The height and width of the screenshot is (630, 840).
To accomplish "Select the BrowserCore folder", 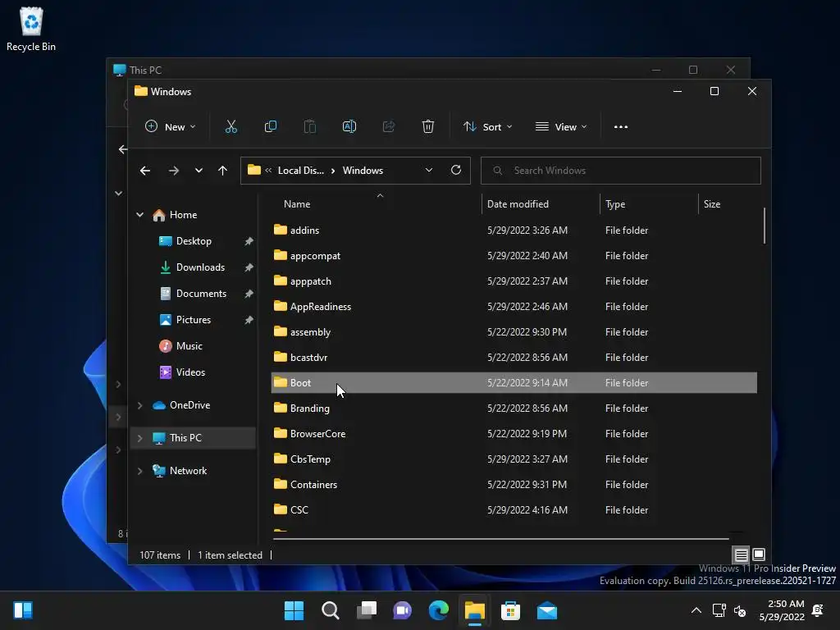I will click(514, 434).
